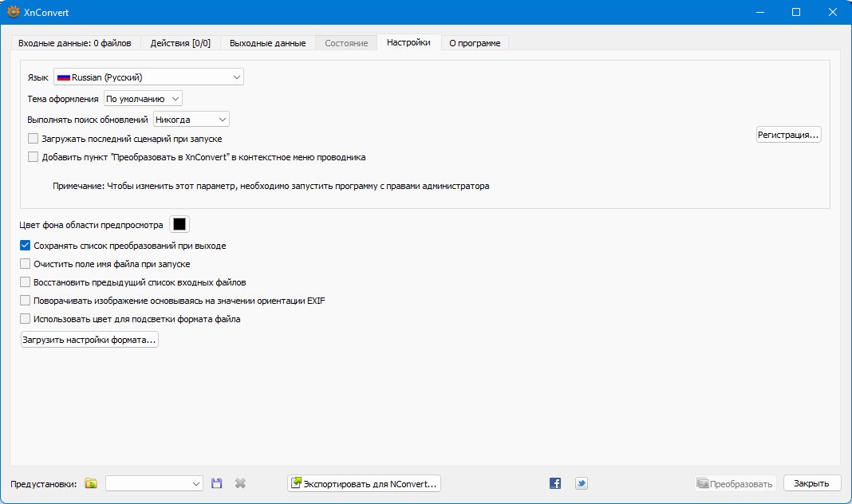The height and width of the screenshot is (504, 852).
Task: Open the language dropdown showing Russian
Action: pyautogui.click(x=148, y=77)
